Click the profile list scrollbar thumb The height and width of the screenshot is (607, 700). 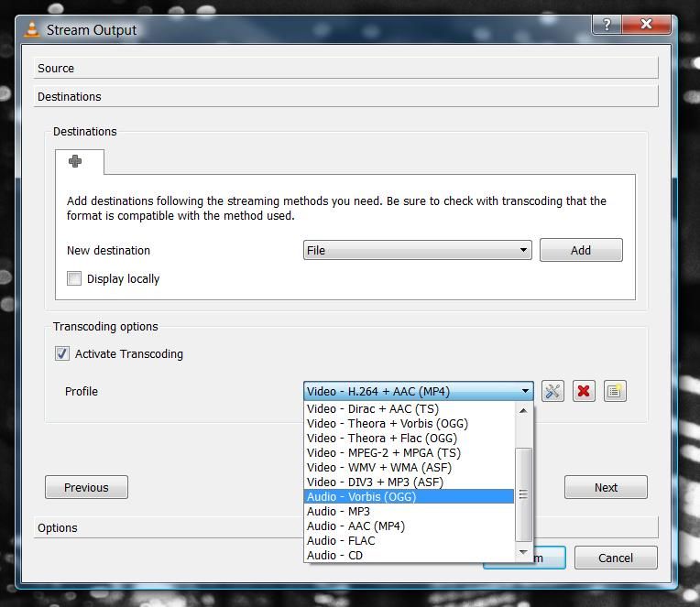524,494
